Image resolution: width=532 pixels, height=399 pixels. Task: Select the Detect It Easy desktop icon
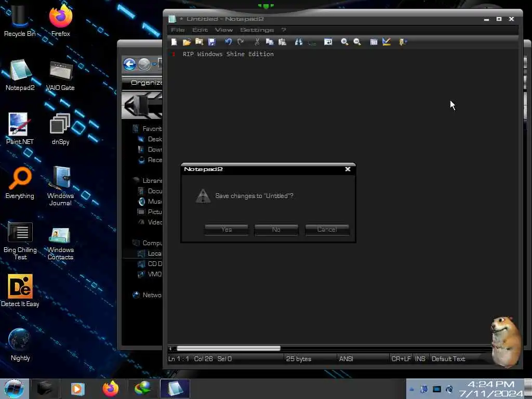20,291
